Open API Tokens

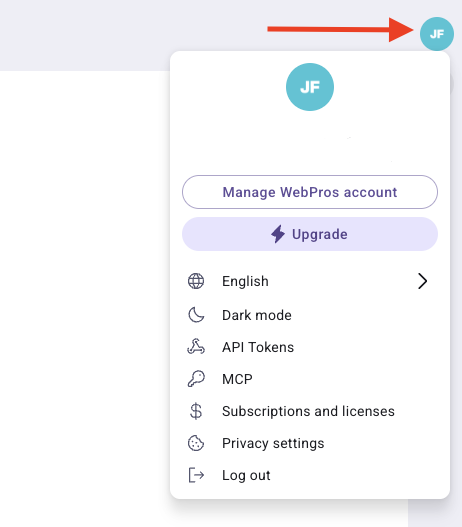(310, 347)
